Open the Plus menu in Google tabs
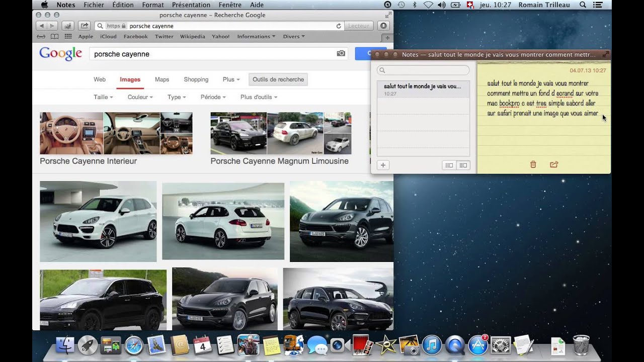Viewport: 644px width, 362px height. [231, 79]
